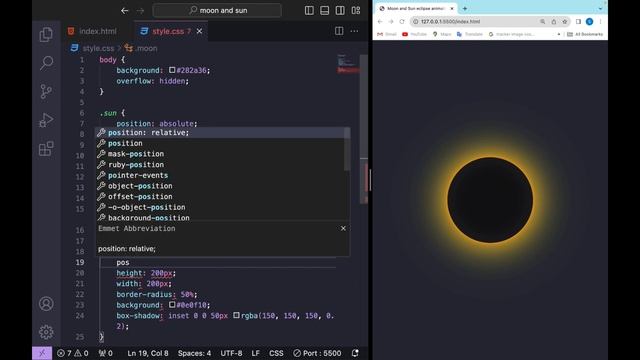Select the 'pointer-events' suggestion
640x360 pixels.
click(220, 175)
